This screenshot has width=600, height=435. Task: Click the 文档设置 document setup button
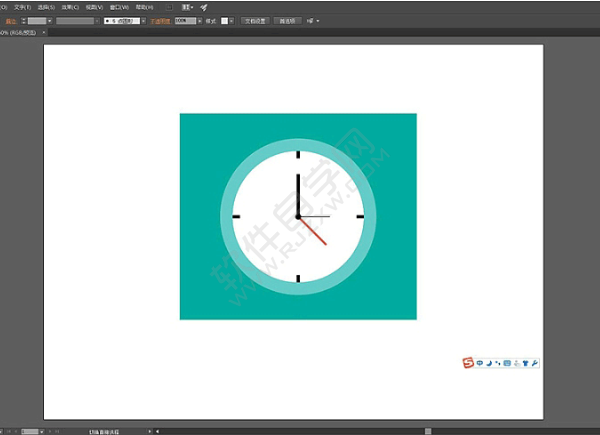click(x=255, y=21)
